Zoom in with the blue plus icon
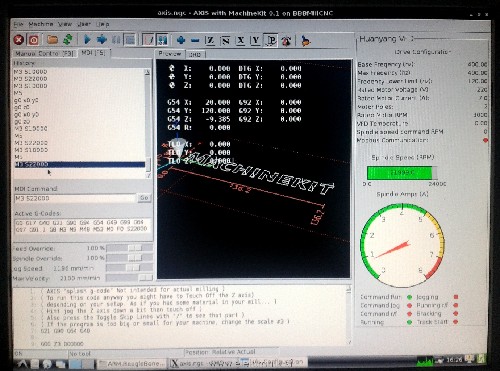 pos(181,40)
